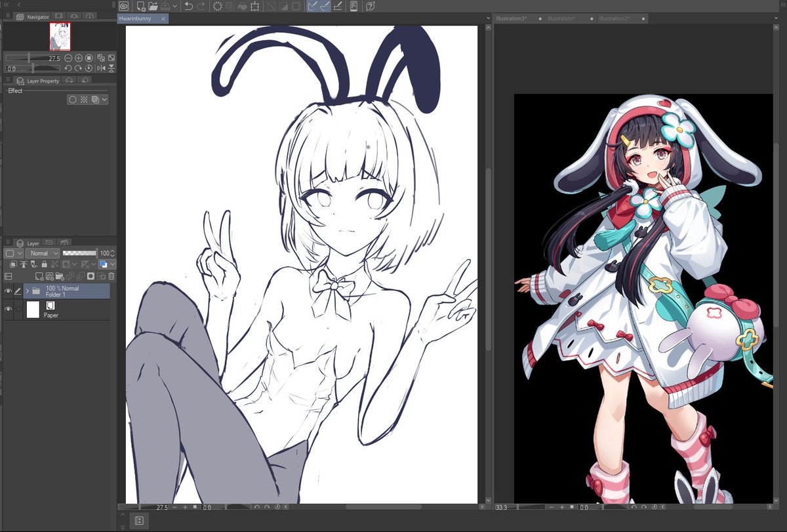Image resolution: width=787 pixels, height=532 pixels.
Task: Click the Scale/Rotate transform icon
Action: [x=254, y=6]
